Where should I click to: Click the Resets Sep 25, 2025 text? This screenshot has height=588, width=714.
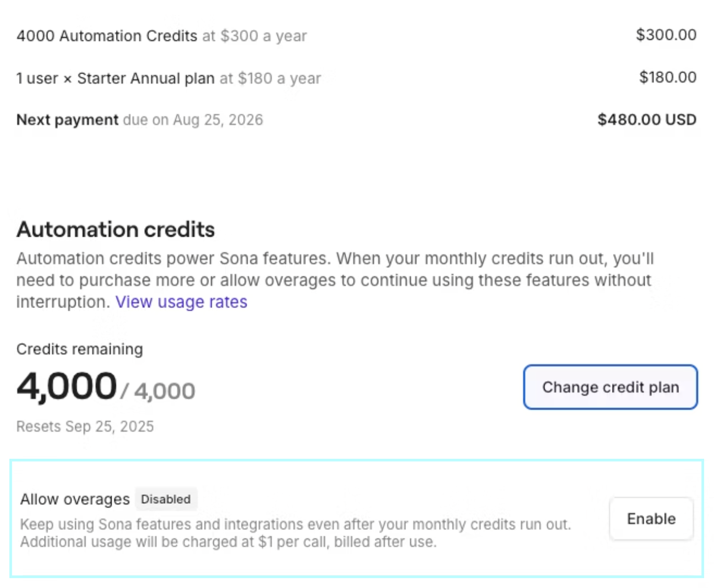click(84, 426)
